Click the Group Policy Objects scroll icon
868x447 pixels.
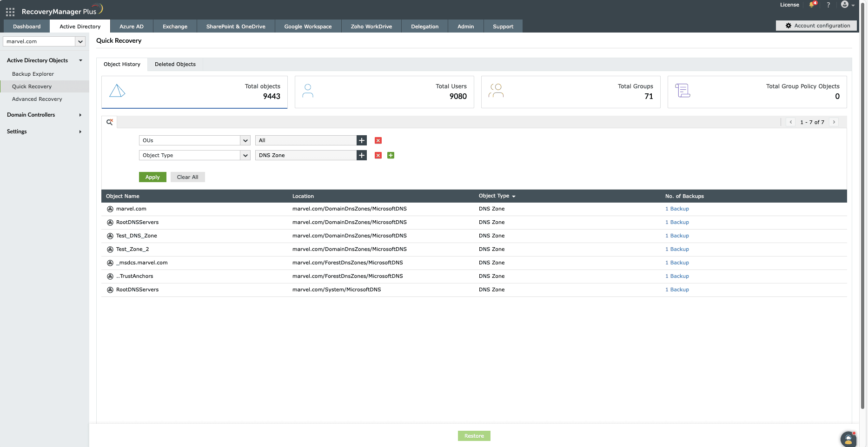(x=682, y=91)
